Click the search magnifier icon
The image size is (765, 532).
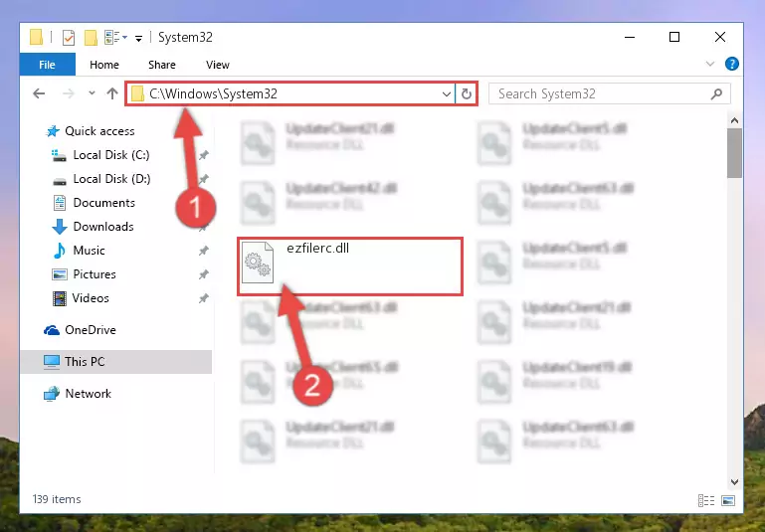[716, 93]
